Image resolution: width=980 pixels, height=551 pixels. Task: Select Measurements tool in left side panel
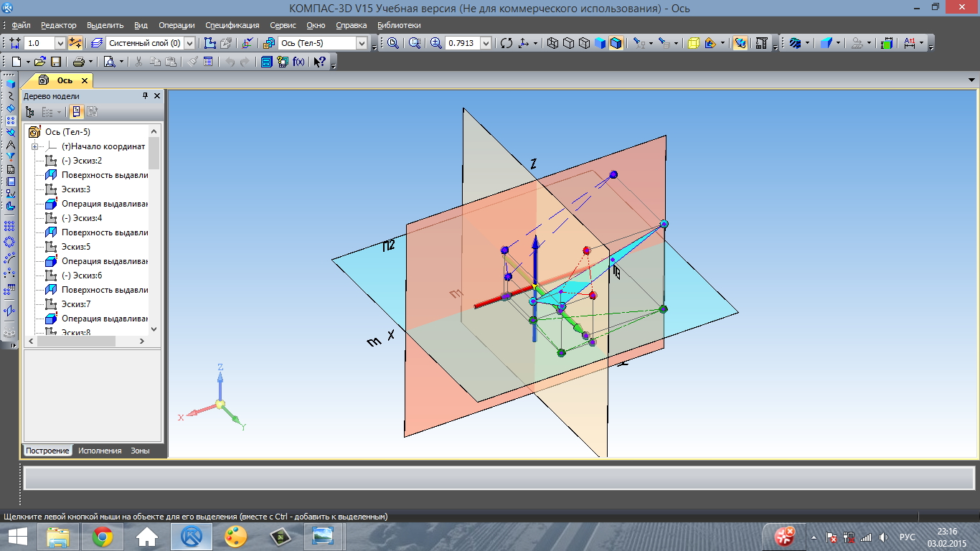(10, 144)
